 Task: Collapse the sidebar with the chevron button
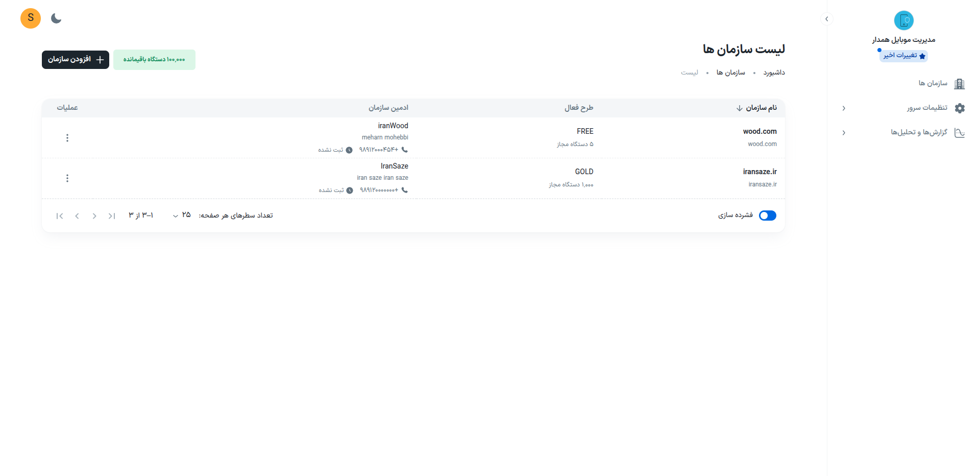(826, 19)
